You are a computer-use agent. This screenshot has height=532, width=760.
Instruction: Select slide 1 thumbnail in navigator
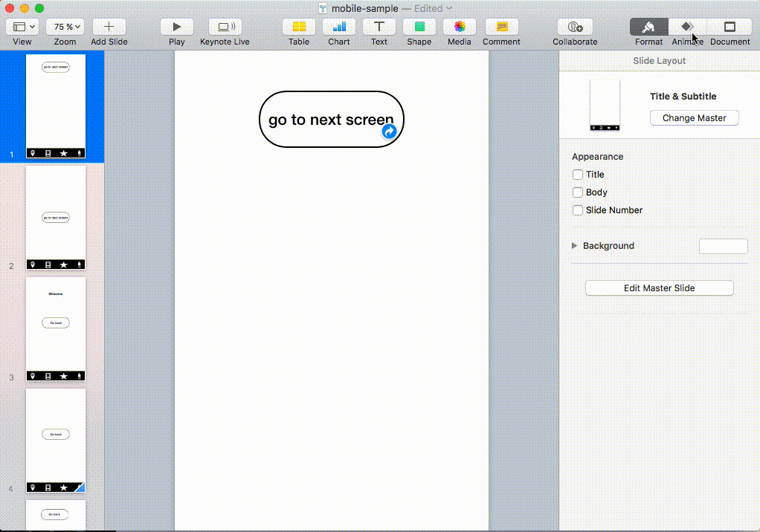tap(56, 106)
